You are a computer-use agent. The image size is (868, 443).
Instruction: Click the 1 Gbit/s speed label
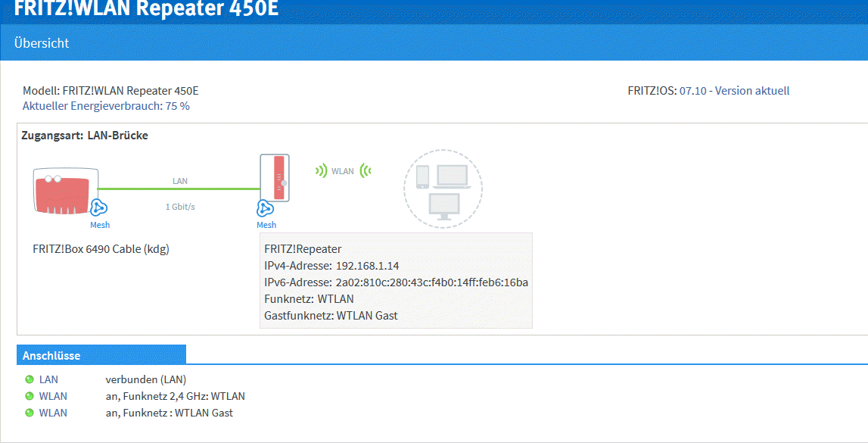[180, 207]
